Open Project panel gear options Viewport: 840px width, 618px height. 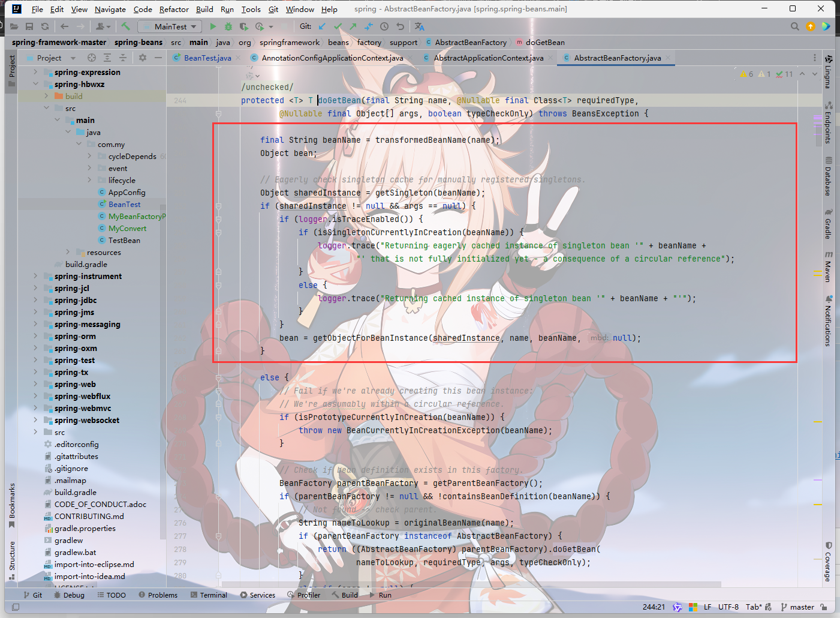coord(143,58)
